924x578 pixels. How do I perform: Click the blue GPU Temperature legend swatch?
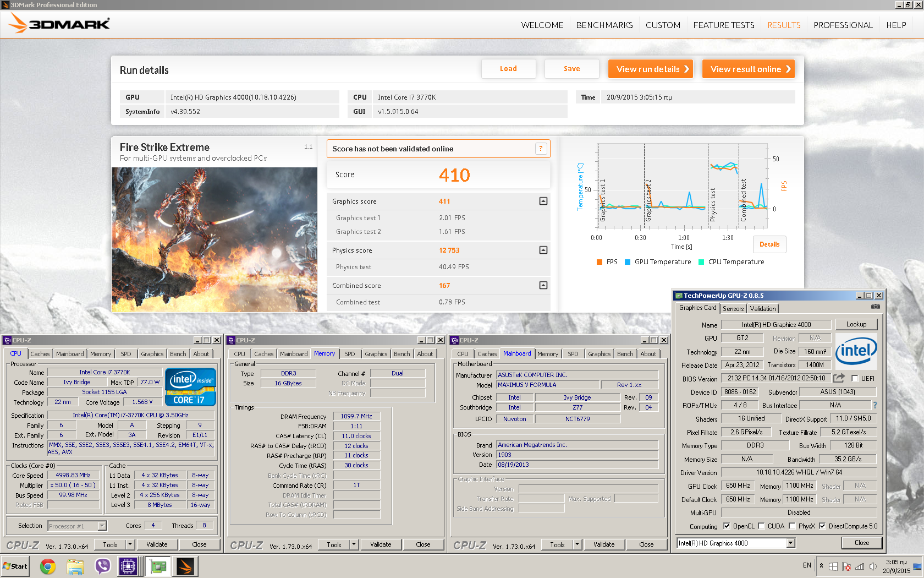click(x=628, y=262)
